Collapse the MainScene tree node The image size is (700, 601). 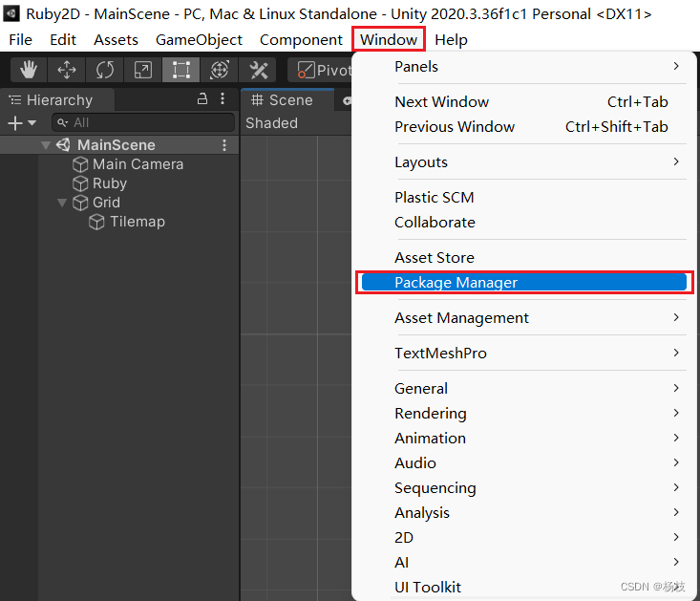tap(45, 145)
